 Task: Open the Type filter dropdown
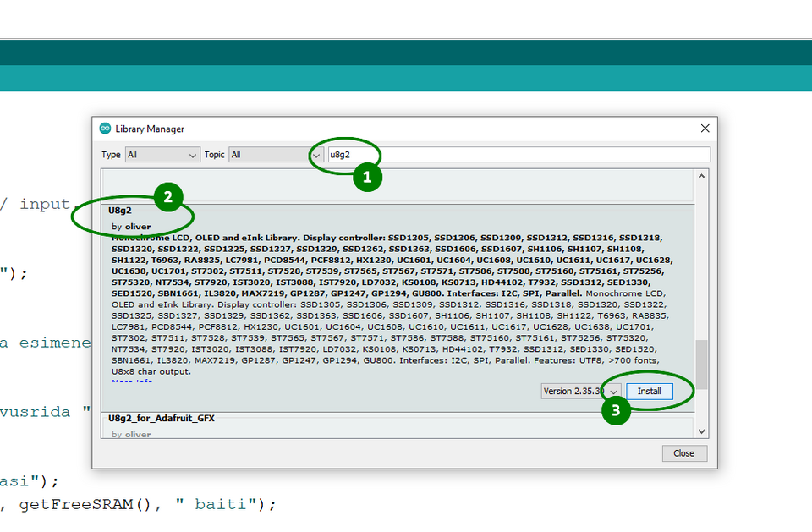pyautogui.click(x=162, y=155)
